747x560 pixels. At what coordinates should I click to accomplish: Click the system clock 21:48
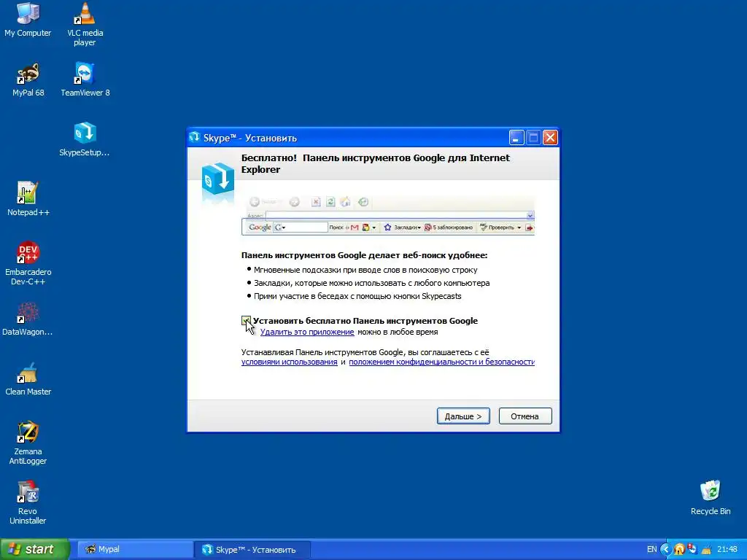pos(727,550)
